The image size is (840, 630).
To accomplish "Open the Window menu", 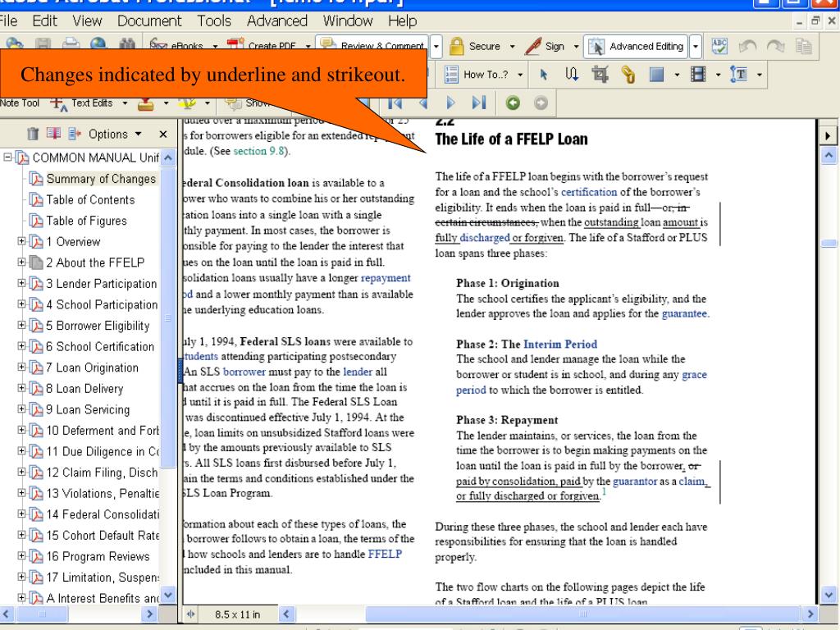I will [x=348, y=21].
